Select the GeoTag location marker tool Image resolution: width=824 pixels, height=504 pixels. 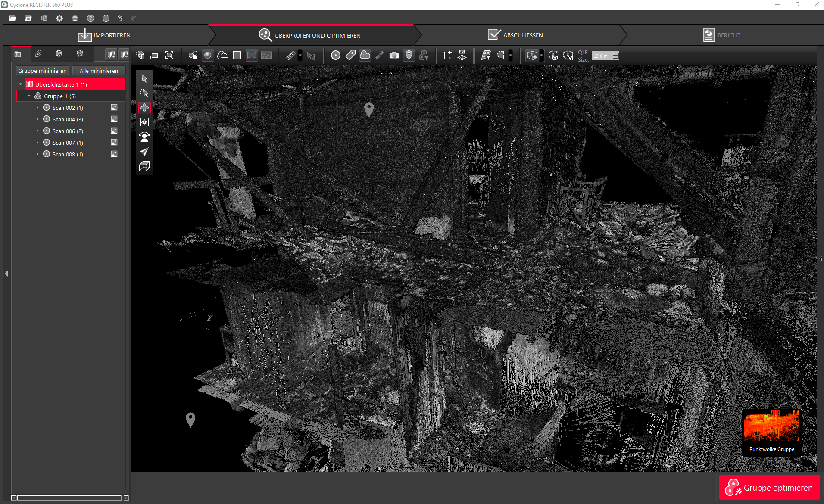[409, 55]
